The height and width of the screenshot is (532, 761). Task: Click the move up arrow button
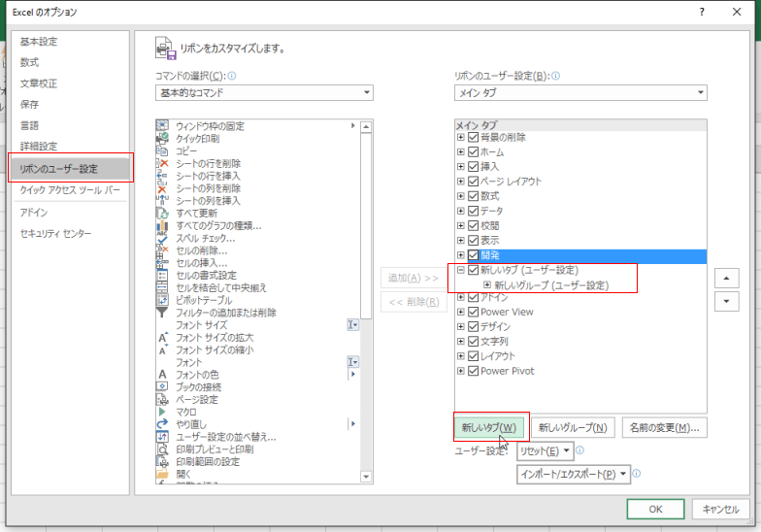(x=726, y=278)
